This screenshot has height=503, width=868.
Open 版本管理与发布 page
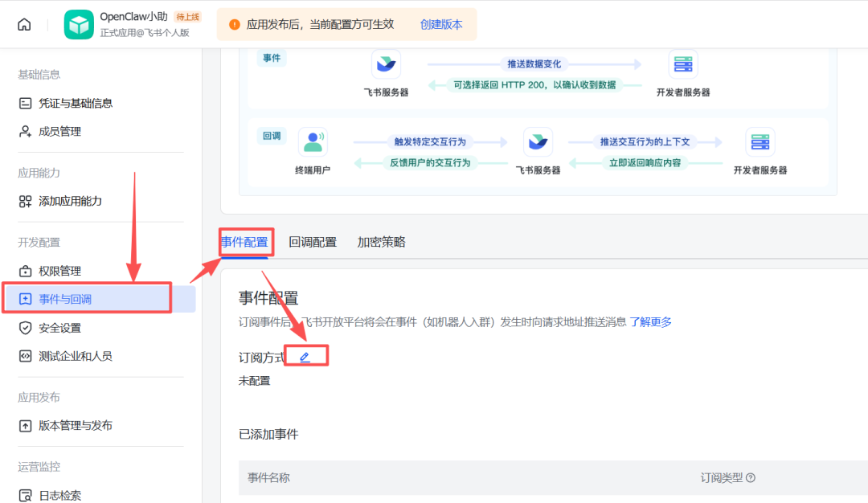click(x=76, y=426)
